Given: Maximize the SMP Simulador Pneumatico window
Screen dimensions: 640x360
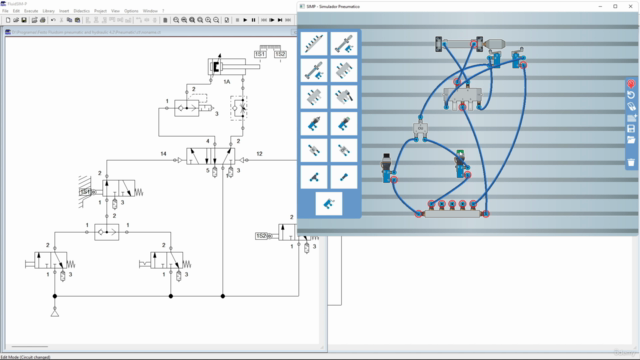Looking at the screenshot, I should [x=615, y=7].
